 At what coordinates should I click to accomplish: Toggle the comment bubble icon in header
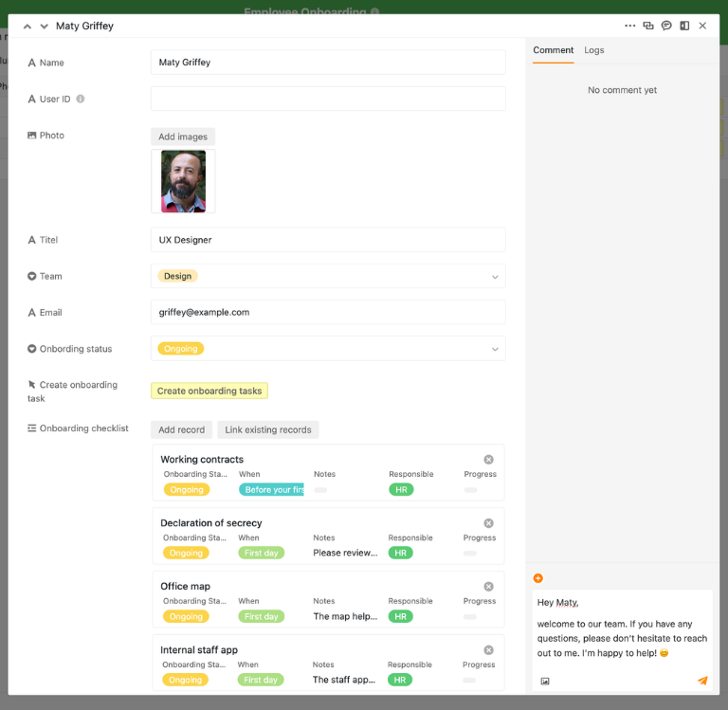click(x=666, y=26)
